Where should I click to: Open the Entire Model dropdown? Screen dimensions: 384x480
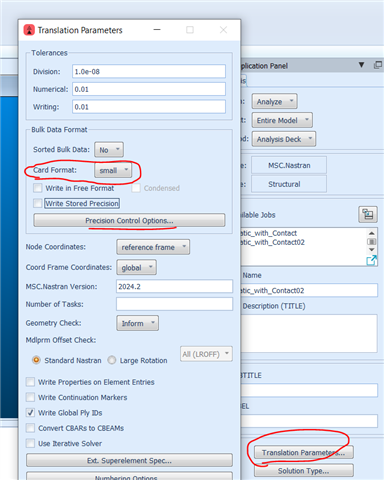pyautogui.click(x=282, y=120)
